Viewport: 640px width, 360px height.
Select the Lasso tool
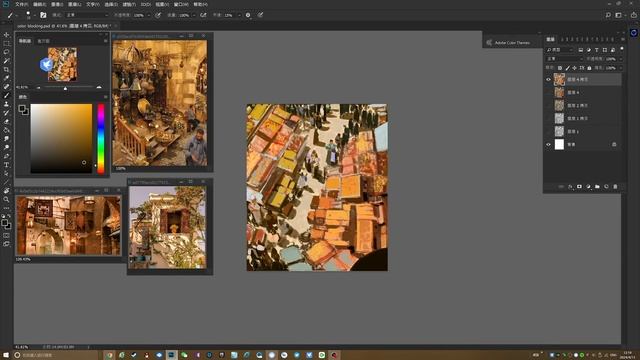6,52
